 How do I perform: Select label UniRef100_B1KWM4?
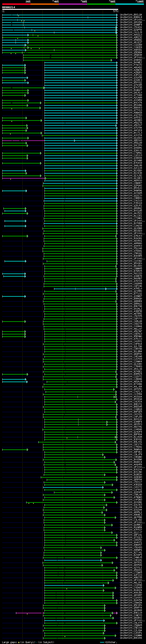pyautogui.click(x=131, y=527)
